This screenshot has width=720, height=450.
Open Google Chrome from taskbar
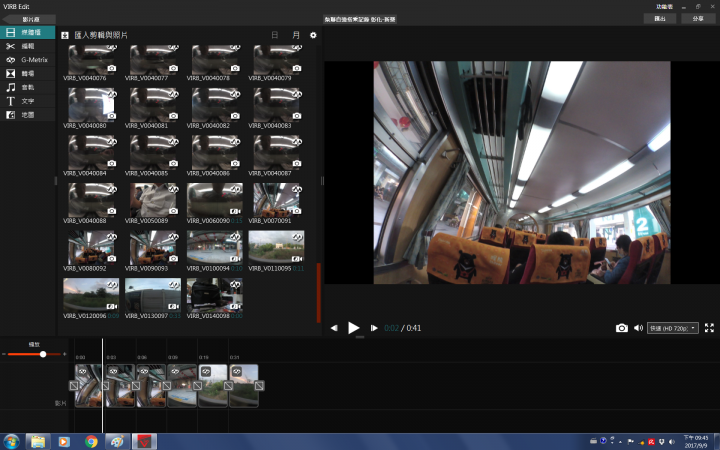[x=91, y=442]
